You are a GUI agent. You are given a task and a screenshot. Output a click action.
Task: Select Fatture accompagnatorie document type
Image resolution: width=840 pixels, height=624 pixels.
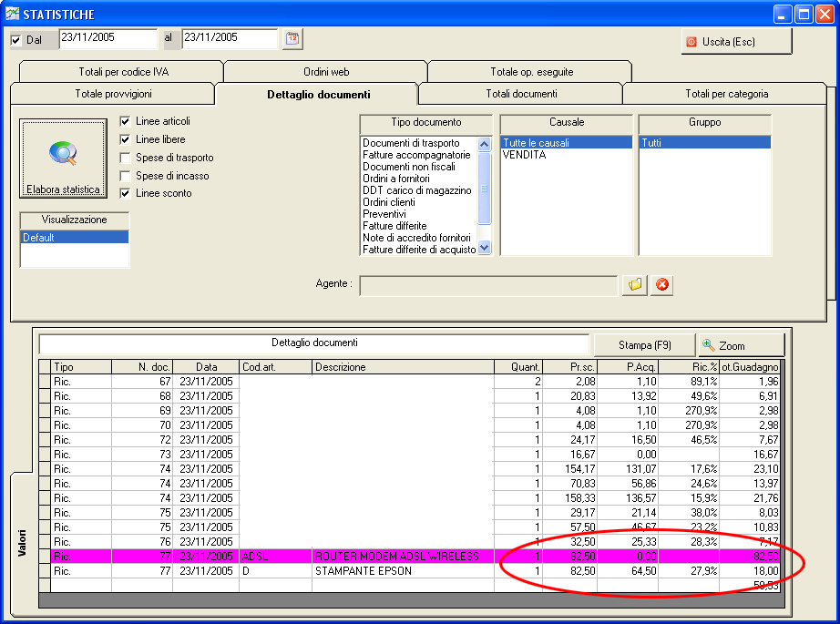pos(416,155)
